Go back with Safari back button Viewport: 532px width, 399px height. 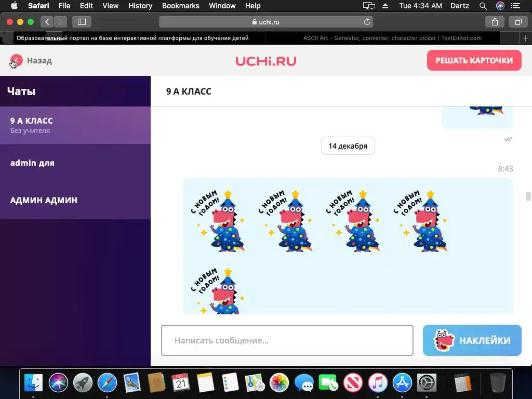click(47, 22)
